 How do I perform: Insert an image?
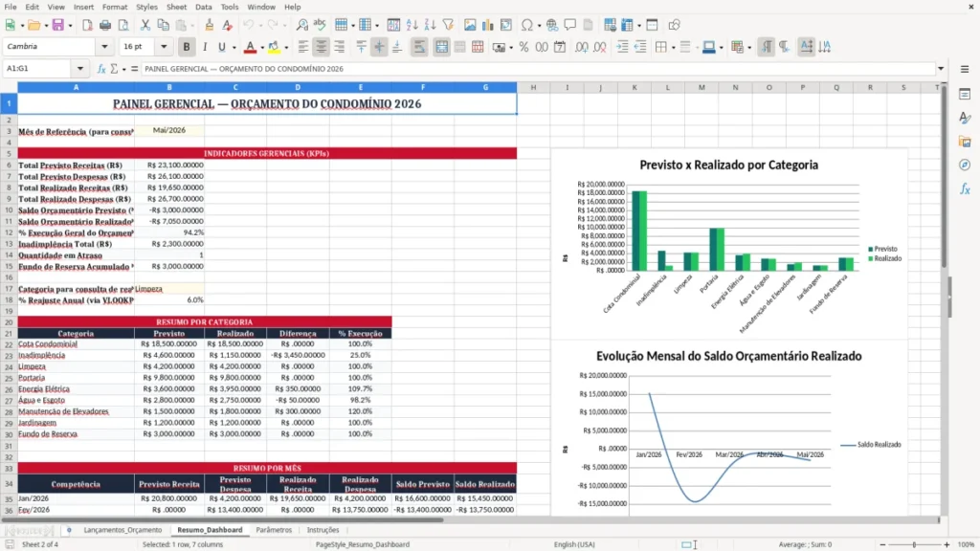470,25
